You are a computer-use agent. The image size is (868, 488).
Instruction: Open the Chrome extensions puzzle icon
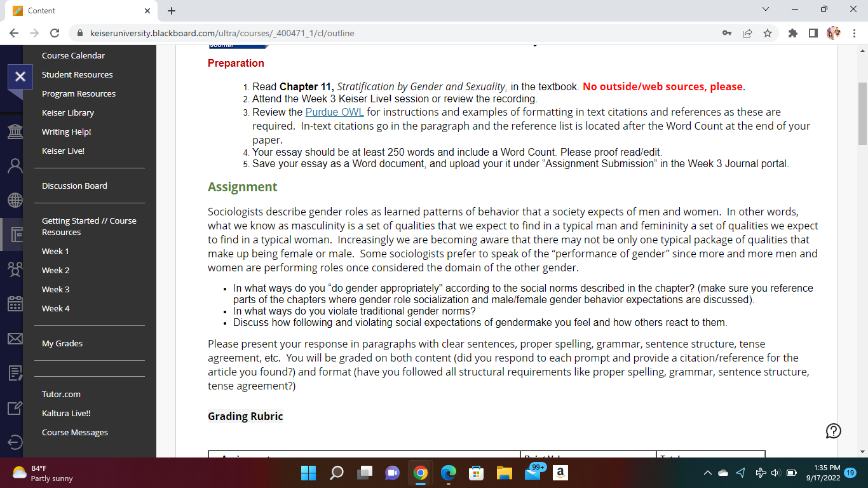tap(792, 33)
